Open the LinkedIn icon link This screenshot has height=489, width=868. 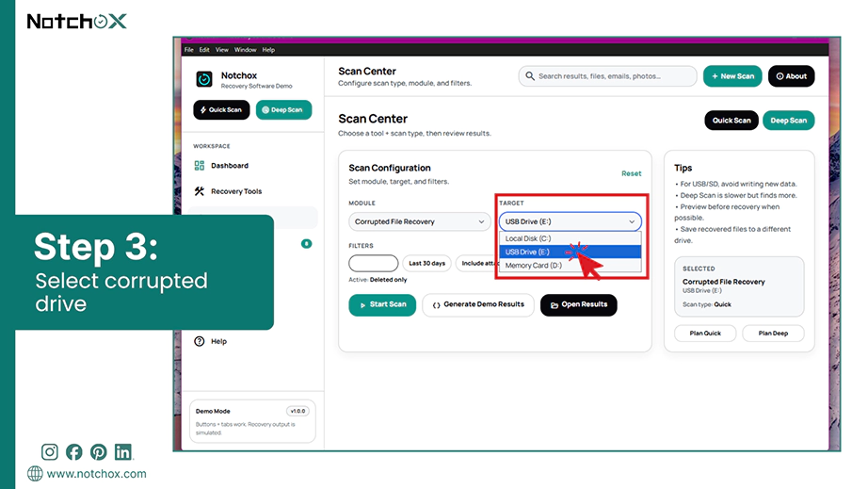(x=123, y=452)
